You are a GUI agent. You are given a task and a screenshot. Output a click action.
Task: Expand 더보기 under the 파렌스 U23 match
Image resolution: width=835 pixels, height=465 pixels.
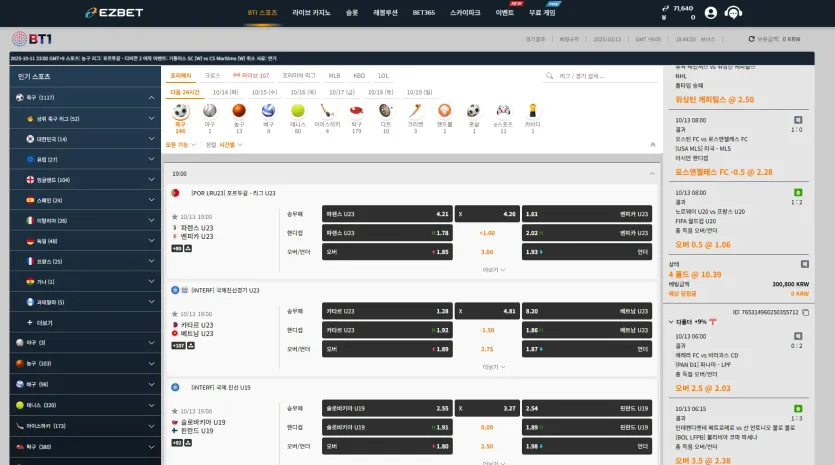click(494, 270)
